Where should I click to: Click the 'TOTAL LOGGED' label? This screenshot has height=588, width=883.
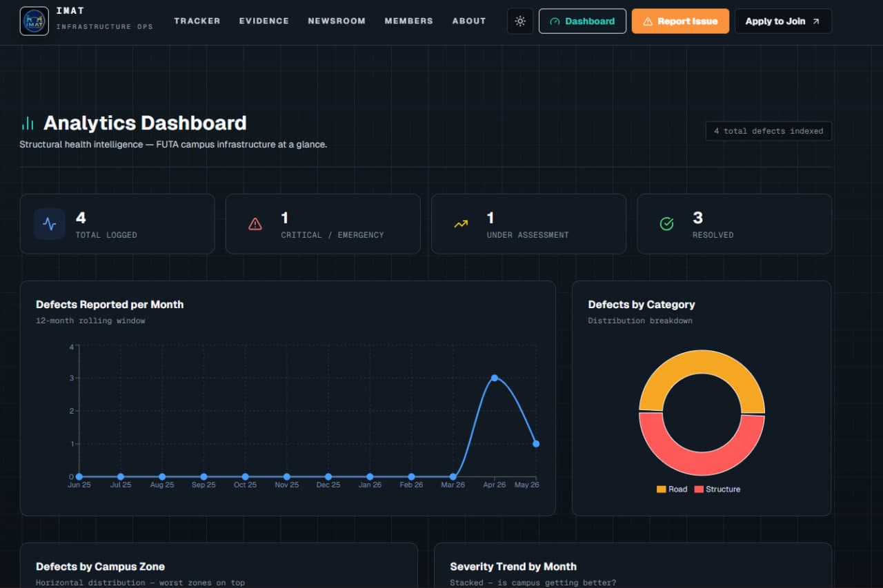pos(106,235)
